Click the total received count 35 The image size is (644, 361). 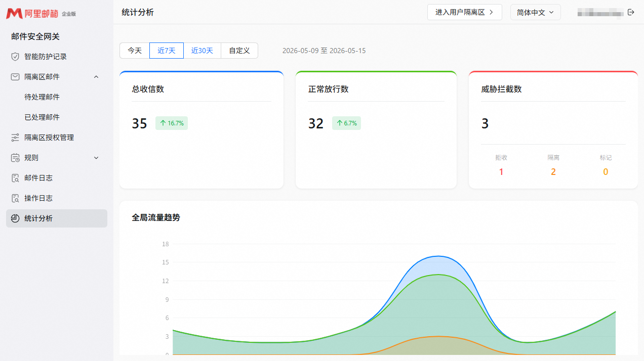pyautogui.click(x=140, y=123)
